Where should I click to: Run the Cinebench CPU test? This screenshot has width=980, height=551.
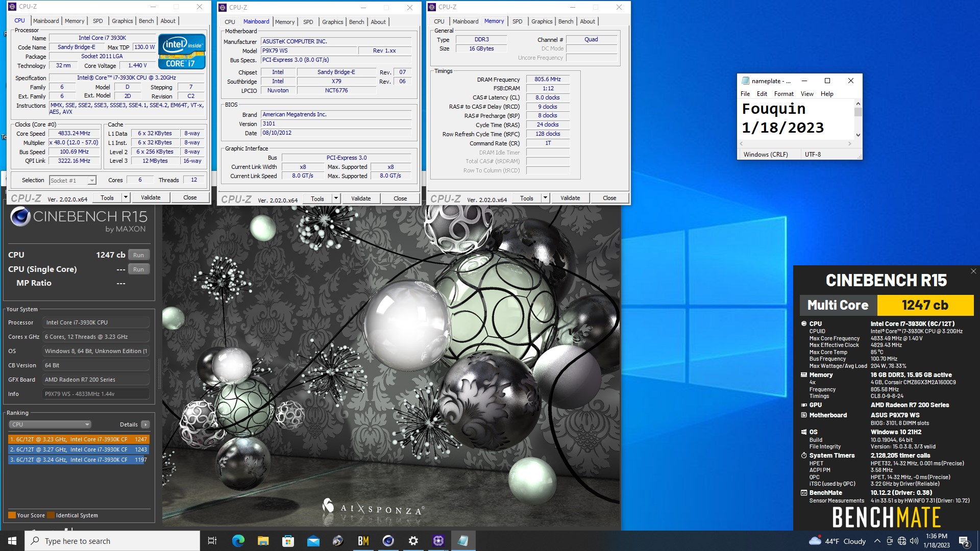click(x=139, y=255)
